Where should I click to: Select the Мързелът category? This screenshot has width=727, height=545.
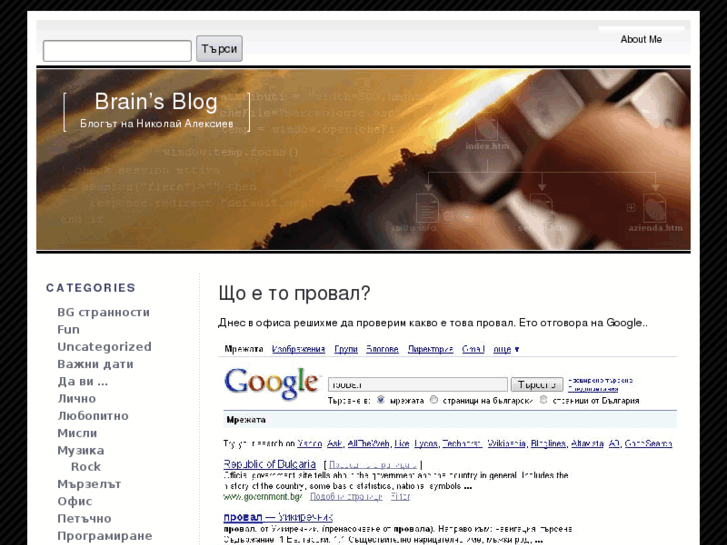pyautogui.click(x=89, y=484)
